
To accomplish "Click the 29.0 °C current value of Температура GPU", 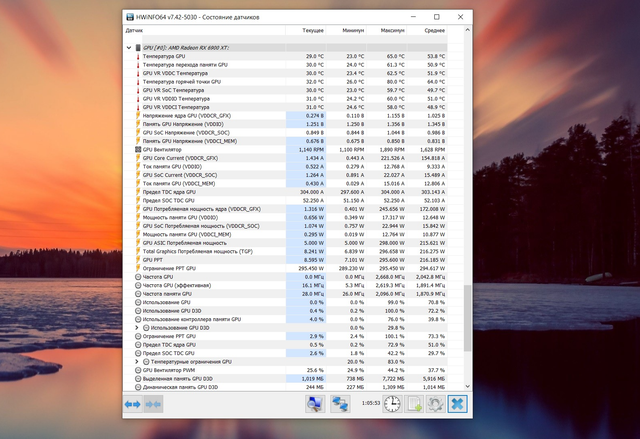I will [315, 56].
